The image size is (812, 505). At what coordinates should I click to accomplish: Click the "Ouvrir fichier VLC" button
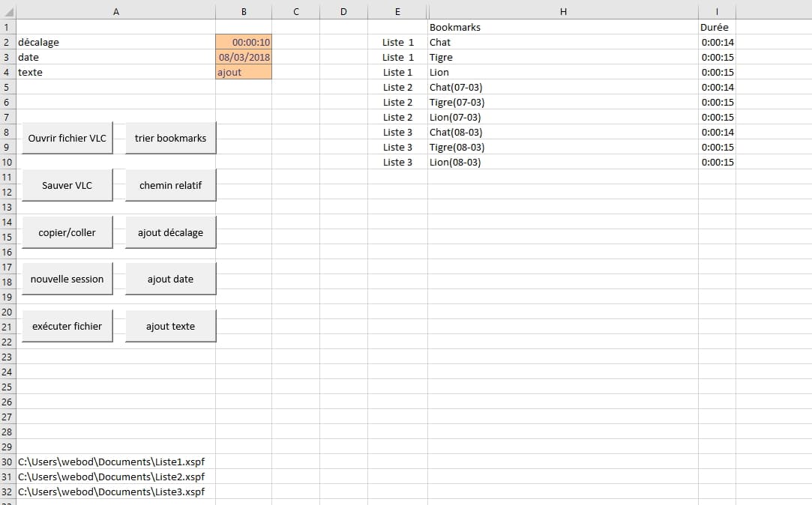coord(67,138)
